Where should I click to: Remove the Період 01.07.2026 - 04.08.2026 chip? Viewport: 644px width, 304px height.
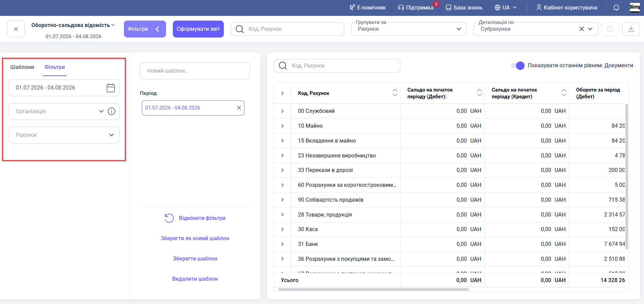tap(239, 108)
